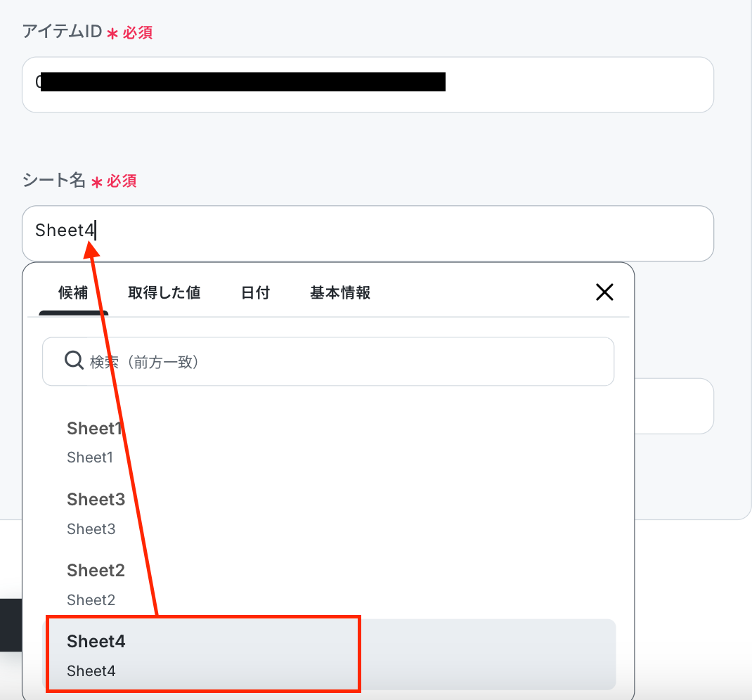752x700 pixels.
Task: Select the highlighted Sheet4 option
Action: click(330, 654)
